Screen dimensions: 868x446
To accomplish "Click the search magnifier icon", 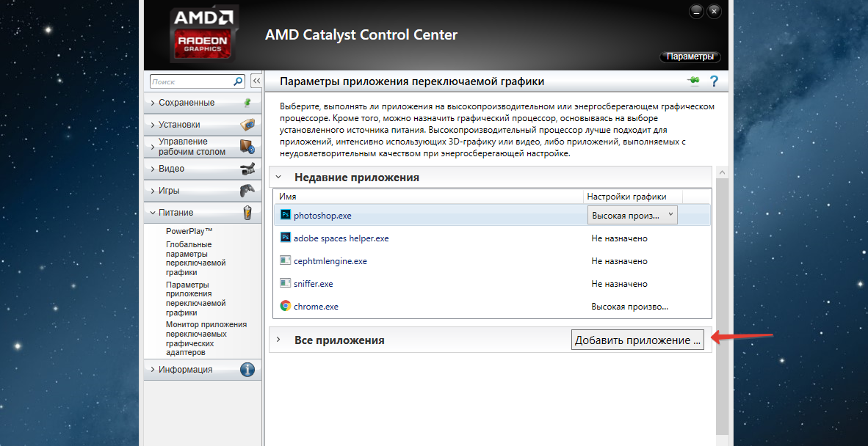I will pyautogui.click(x=238, y=81).
